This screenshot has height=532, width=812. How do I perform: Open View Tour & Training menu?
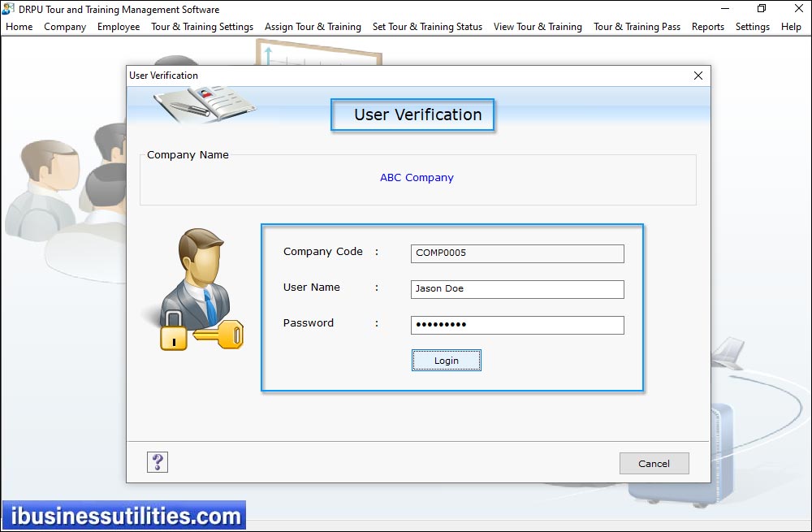click(x=538, y=27)
